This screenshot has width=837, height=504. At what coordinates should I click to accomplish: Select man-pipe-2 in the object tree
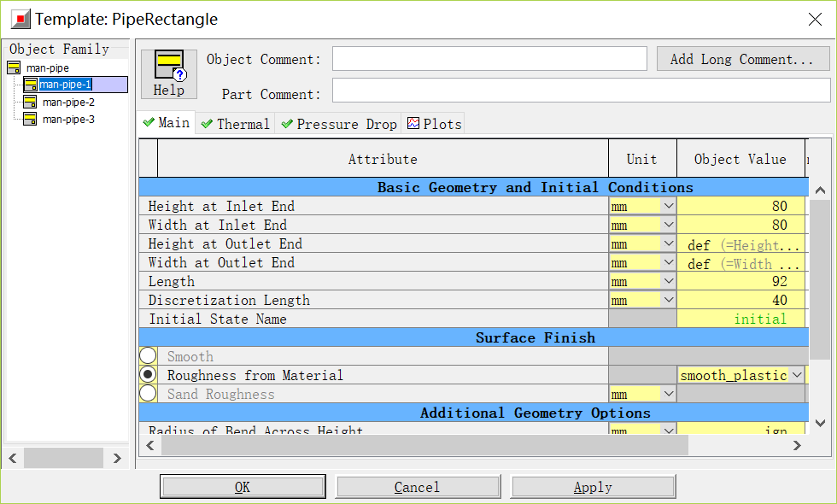(68, 102)
